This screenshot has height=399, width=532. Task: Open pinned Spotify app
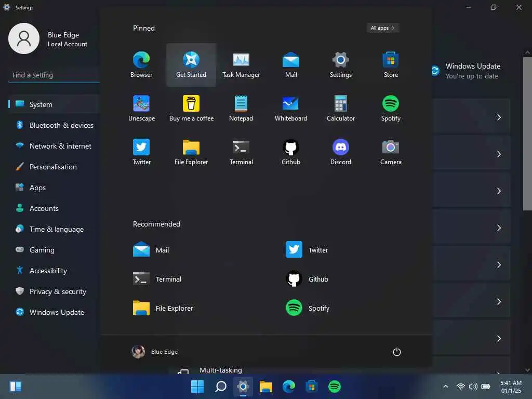click(391, 109)
